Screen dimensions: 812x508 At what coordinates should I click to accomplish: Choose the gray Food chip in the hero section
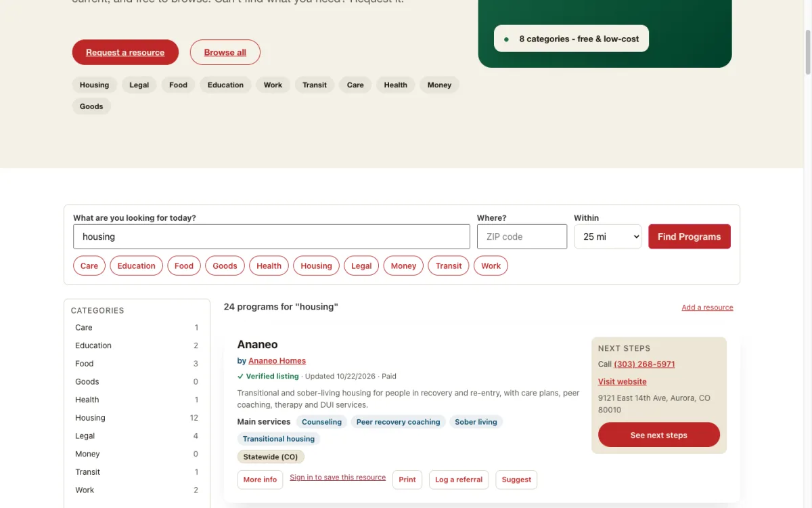click(179, 85)
